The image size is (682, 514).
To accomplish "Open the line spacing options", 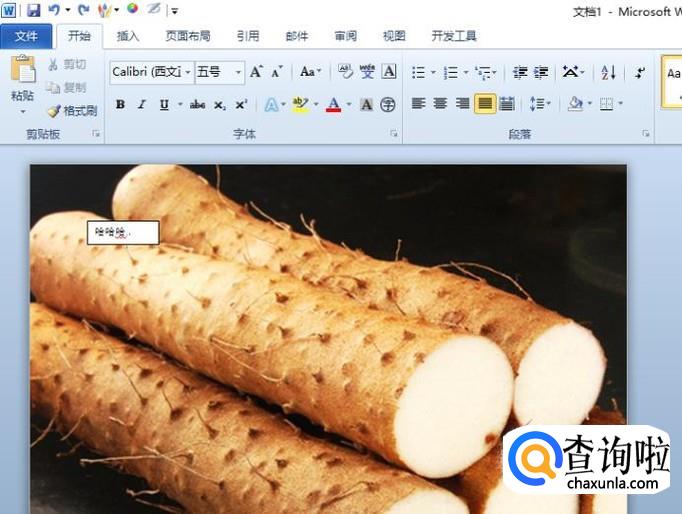I will pyautogui.click(x=539, y=104).
